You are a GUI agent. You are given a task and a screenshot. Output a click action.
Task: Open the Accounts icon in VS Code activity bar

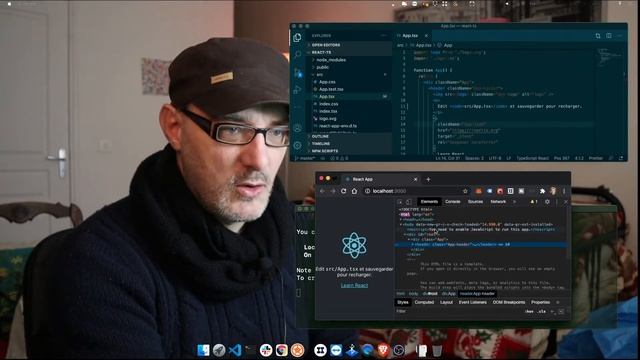pos(298,128)
